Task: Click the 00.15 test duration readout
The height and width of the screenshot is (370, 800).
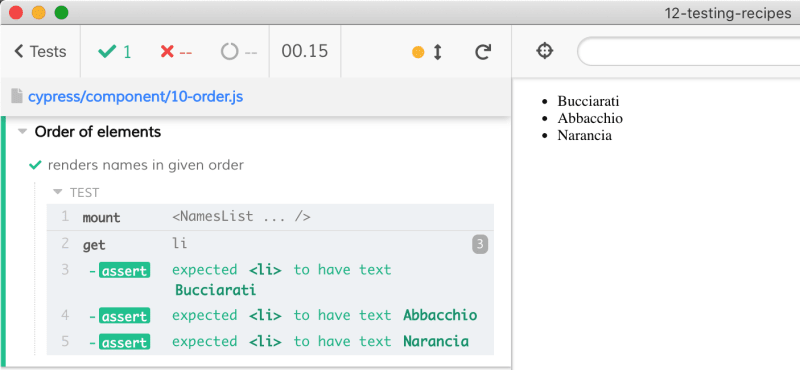Action: click(305, 51)
